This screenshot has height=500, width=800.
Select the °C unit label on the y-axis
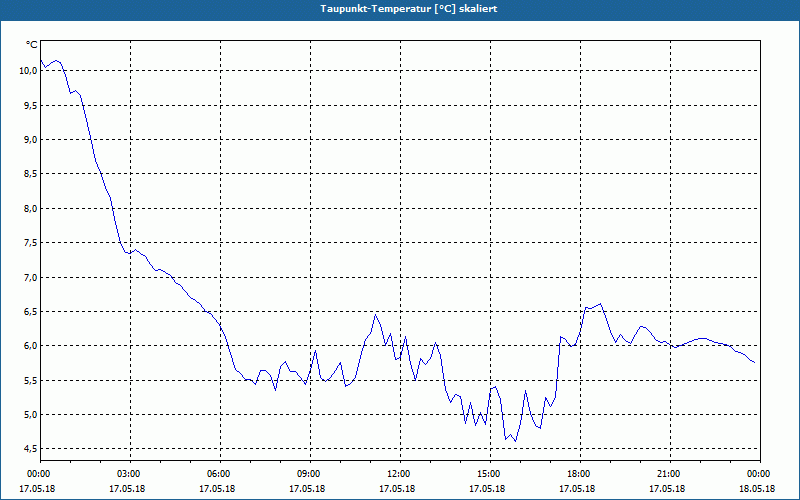pos(32,45)
